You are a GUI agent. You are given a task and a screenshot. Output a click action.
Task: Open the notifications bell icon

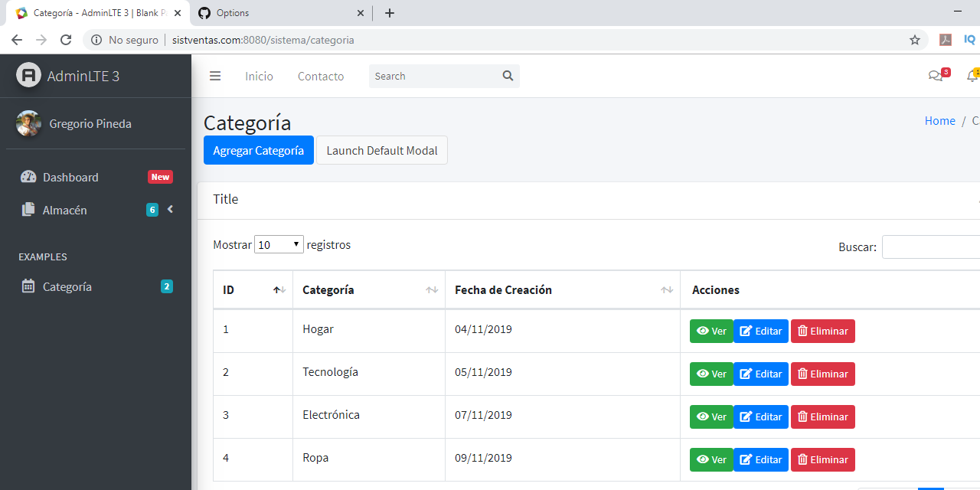click(971, 76)
